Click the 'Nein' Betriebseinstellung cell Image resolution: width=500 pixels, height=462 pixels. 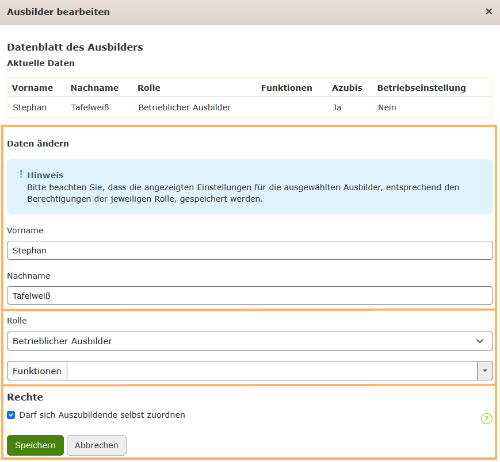point(387,107)
